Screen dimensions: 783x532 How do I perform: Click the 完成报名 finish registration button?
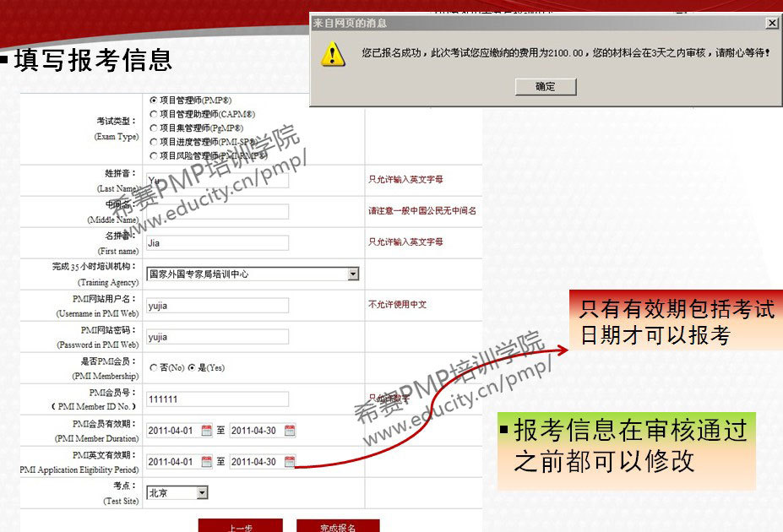coord(338,526)
